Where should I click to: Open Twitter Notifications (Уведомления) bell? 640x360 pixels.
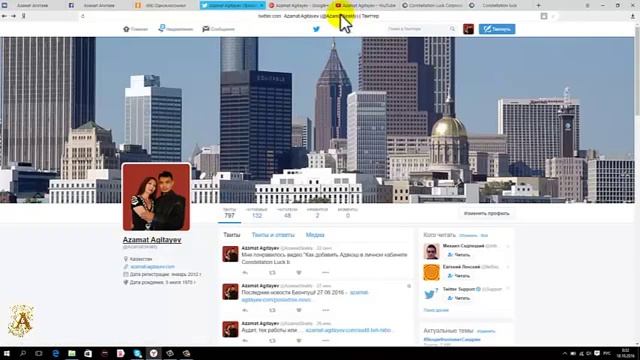(176, 29)
